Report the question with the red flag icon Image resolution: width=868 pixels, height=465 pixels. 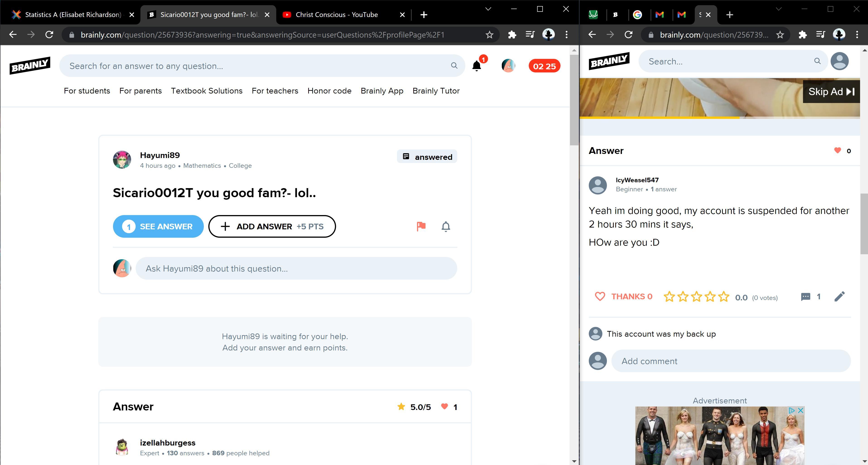click(x=421, y=226)
